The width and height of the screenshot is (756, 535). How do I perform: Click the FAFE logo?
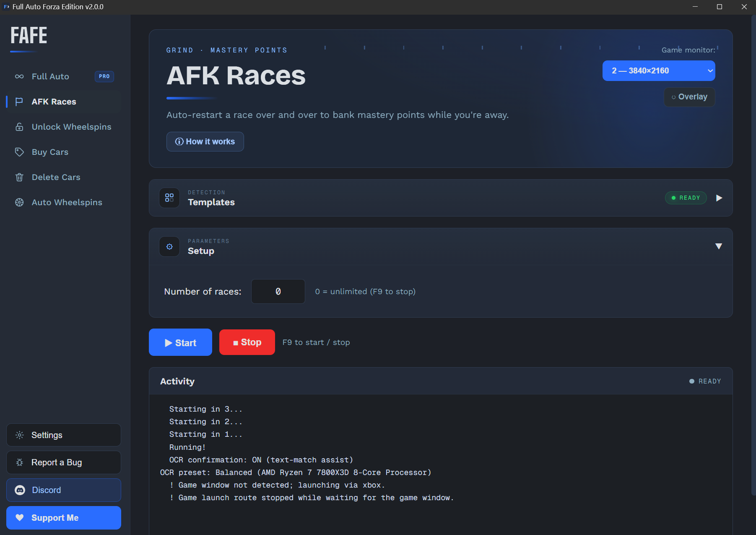pyautogui.click(x=29, y=36)
